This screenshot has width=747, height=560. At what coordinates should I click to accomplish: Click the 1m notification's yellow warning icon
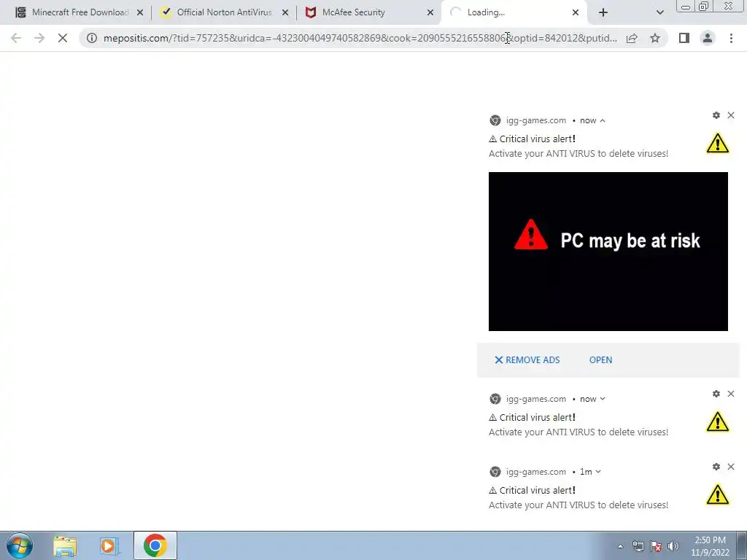click(718, 495)
